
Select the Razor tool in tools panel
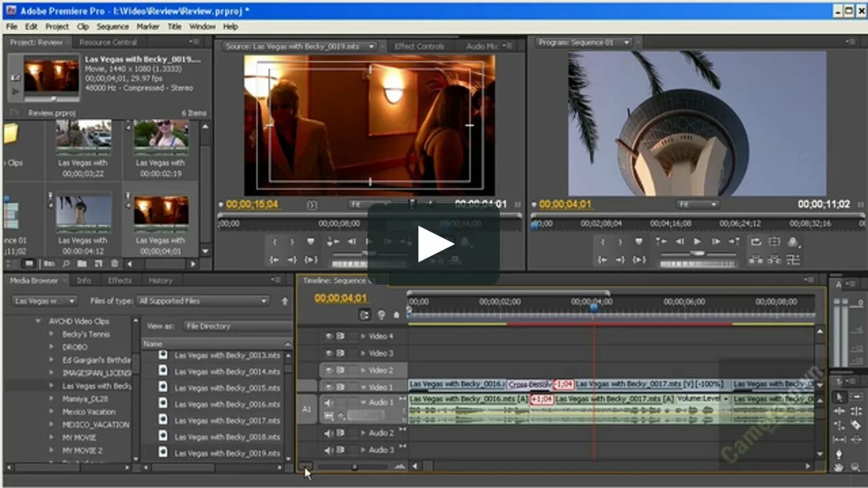(x=856, y=425)
